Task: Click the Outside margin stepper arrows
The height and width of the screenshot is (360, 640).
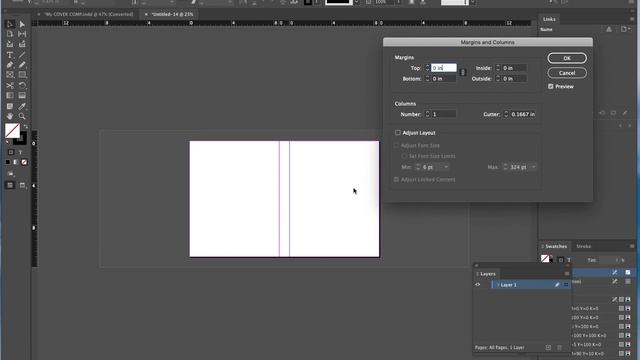Action: (x=498, y=78)
